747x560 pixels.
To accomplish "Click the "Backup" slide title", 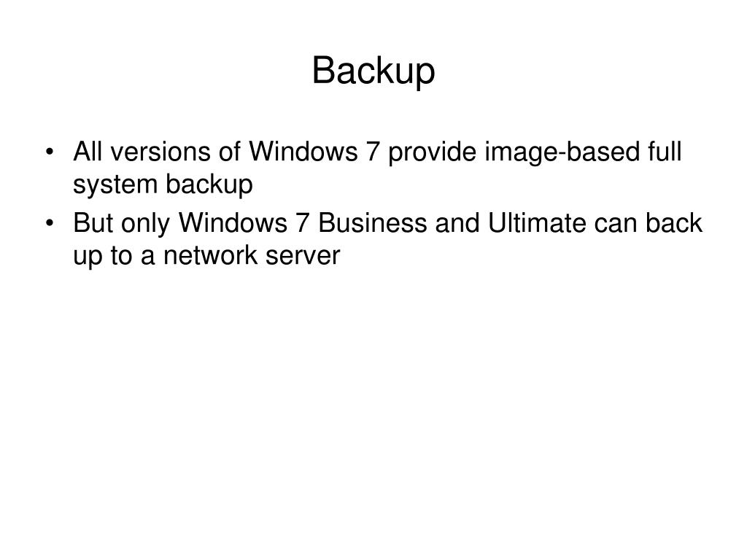I will coord(373,71).
